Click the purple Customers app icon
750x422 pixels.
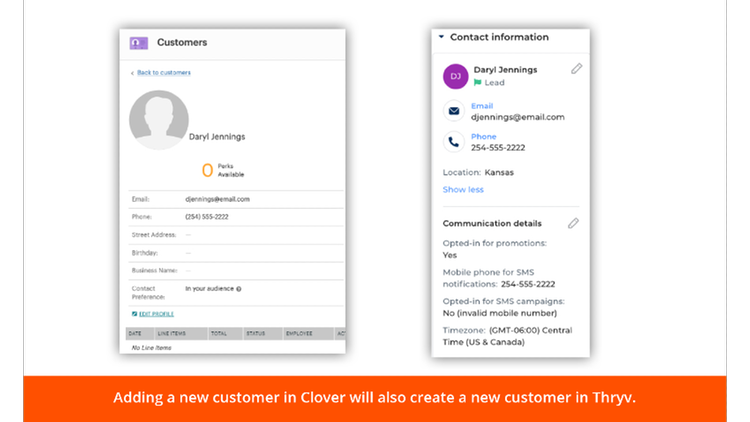click(x=139, y=43)
